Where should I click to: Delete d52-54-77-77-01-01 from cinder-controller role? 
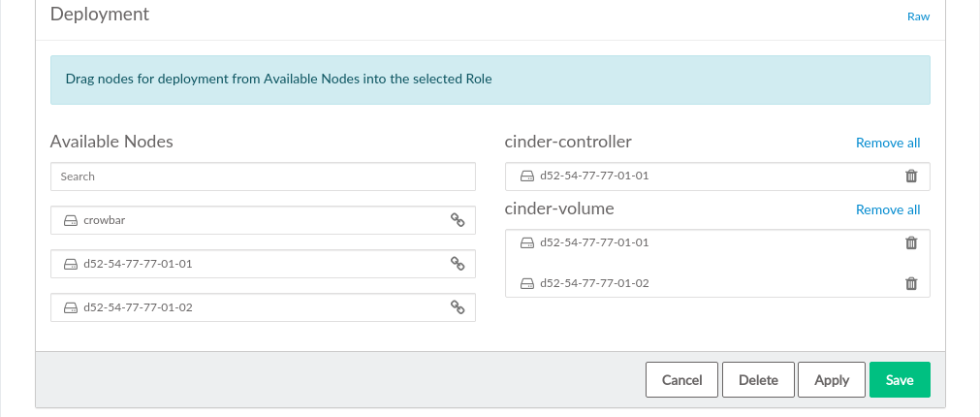910,176
